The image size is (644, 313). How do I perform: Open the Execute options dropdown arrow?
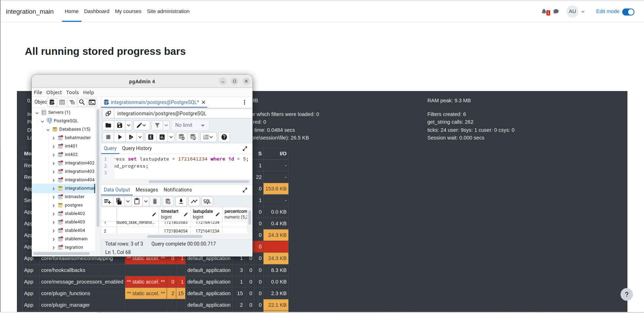click(140, 137)
